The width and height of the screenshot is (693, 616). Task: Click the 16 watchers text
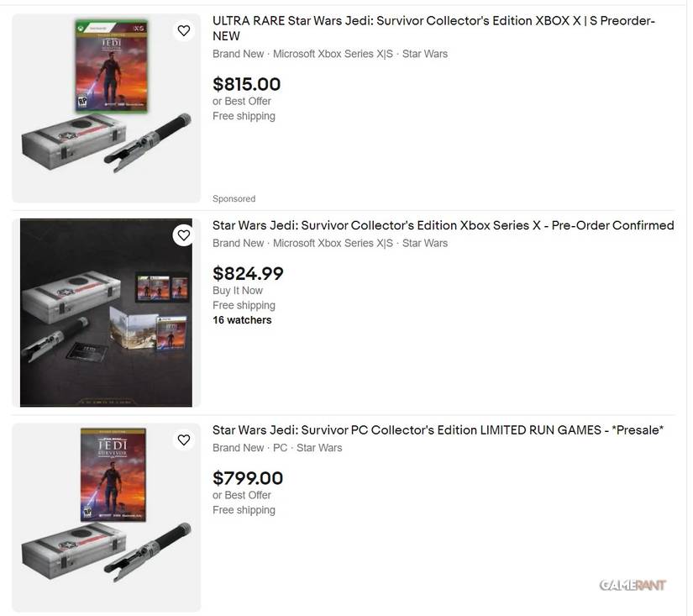click(x=242, y=319)
